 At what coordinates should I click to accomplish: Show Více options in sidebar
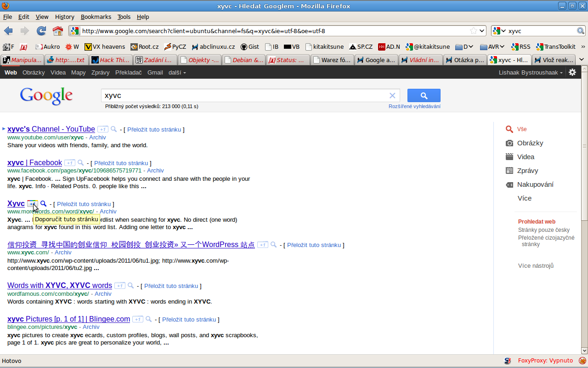click(x=524, y=198)
